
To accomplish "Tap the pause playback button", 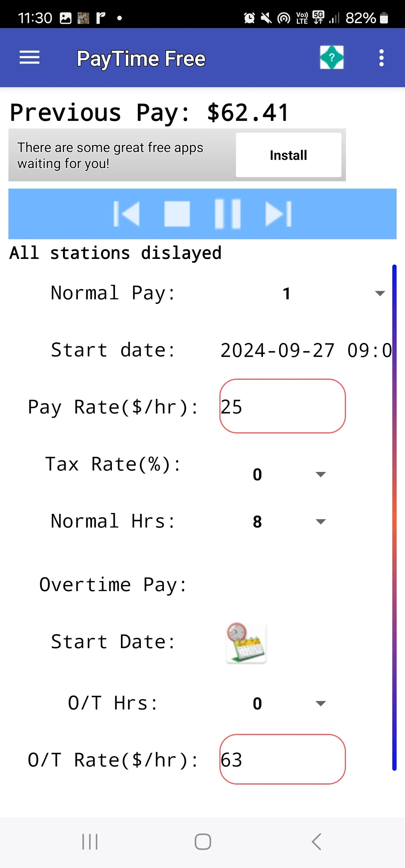I will pyautogui.click(x=228, y=214).
